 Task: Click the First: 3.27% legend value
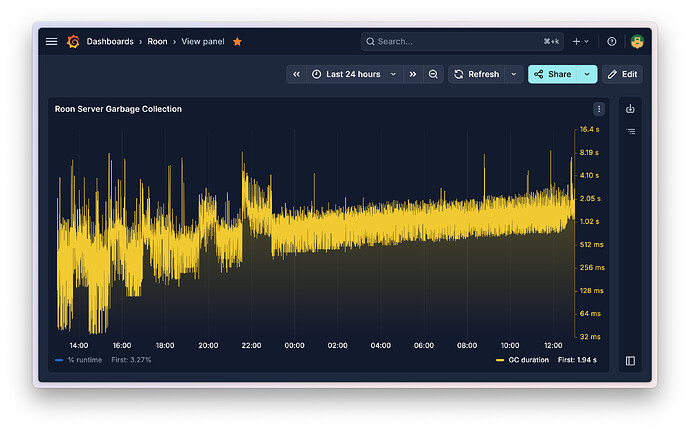[131, 360]
